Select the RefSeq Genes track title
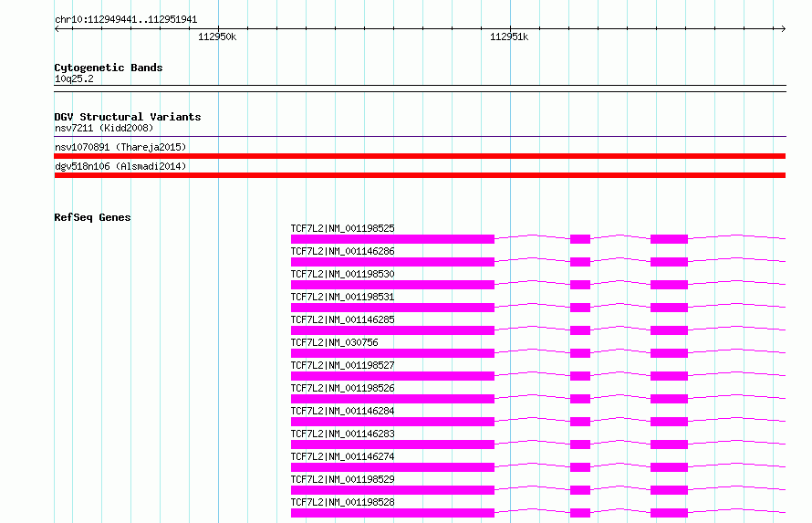812x523 pixels. [x=92, y=217]
